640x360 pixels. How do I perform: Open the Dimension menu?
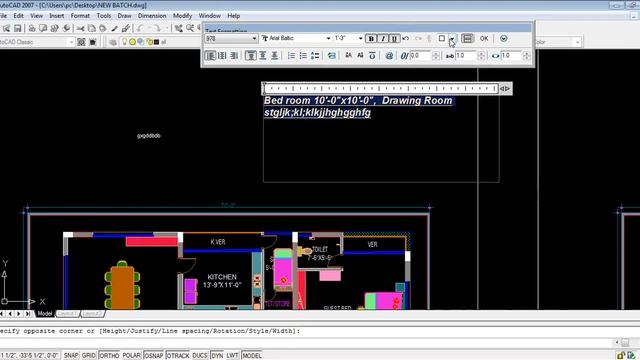[x=152, y=16]
